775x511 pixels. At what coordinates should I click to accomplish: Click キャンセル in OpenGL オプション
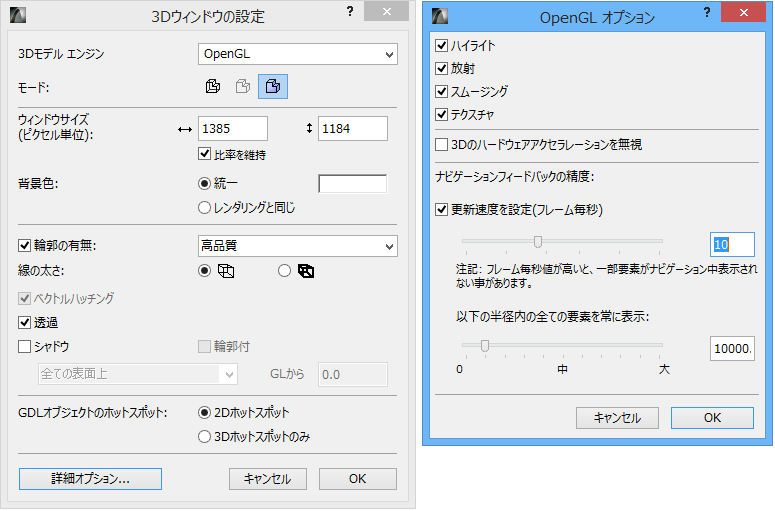617,418
